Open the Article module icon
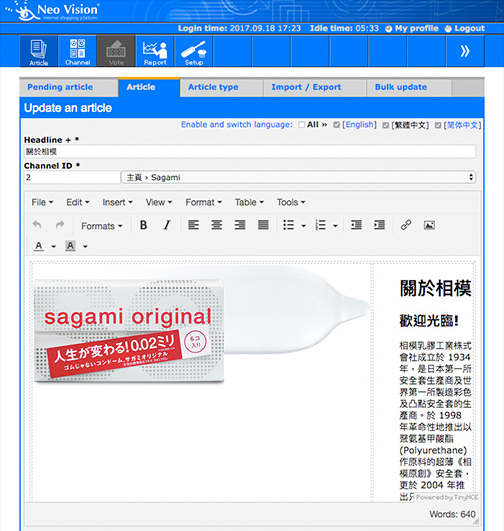This screenshot has height=531, width=504. pyautogui.click(x=39, y=51)
